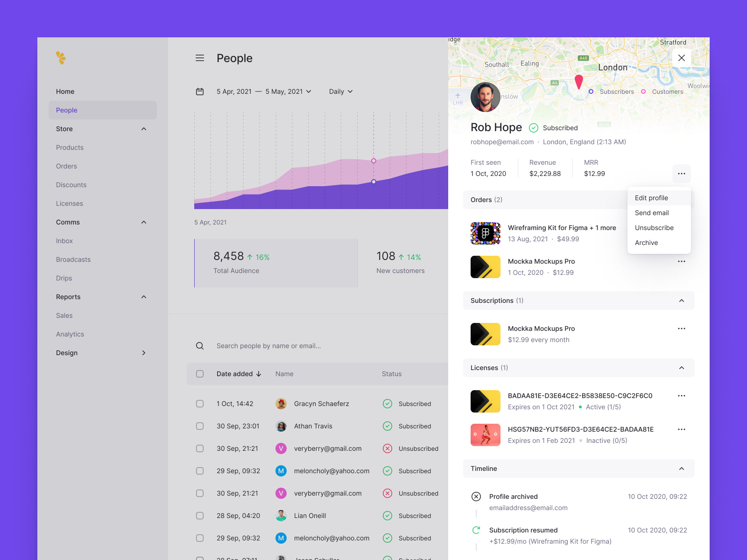Select Edit profile in the popup menu
Viewport: 747px width, 560px height.
click(651, 198)
